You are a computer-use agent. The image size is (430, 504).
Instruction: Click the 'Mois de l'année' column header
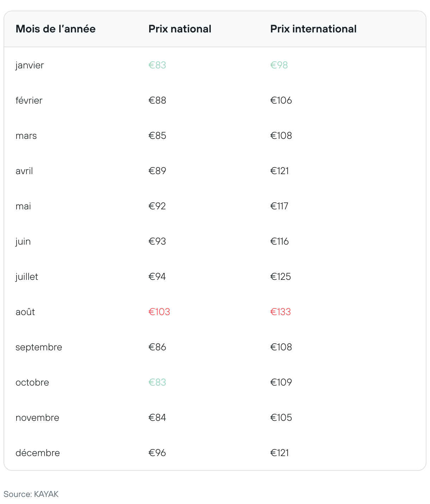tap(55, 29)
